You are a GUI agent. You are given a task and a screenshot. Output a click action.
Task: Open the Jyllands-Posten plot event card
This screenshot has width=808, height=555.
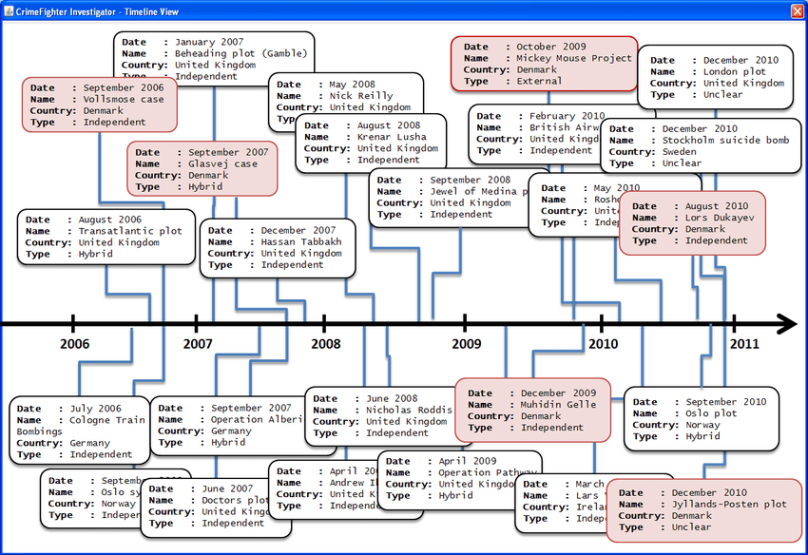click(704, 510)
